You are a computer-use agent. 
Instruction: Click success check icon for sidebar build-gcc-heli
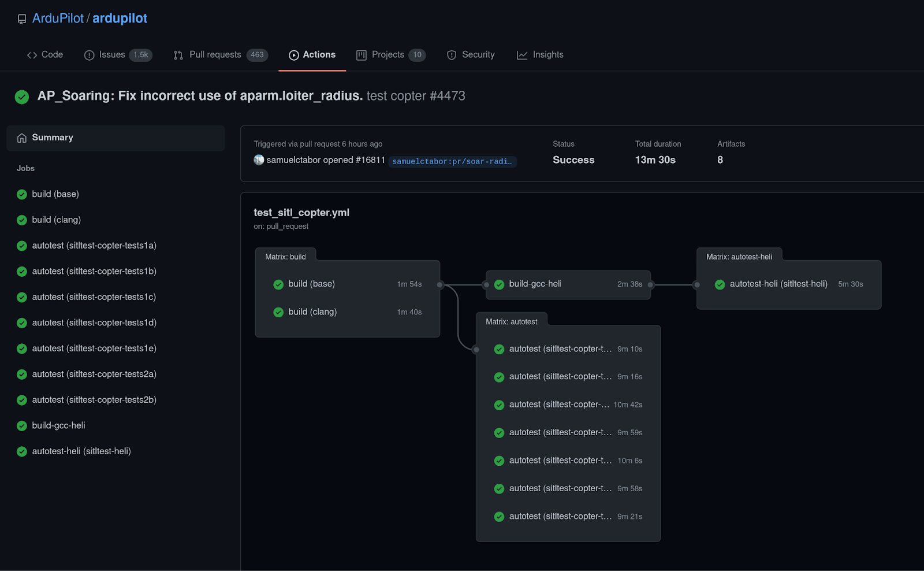[22, 426]
